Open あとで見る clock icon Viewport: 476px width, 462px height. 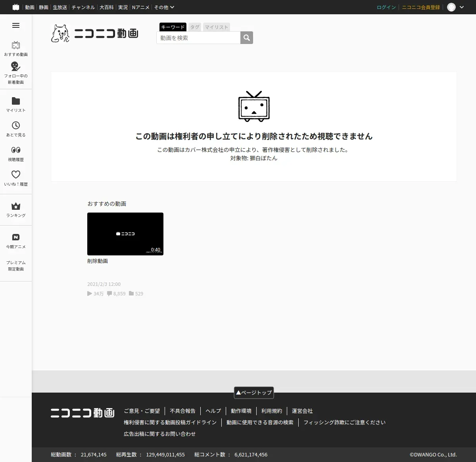click(x=16, y=125)
